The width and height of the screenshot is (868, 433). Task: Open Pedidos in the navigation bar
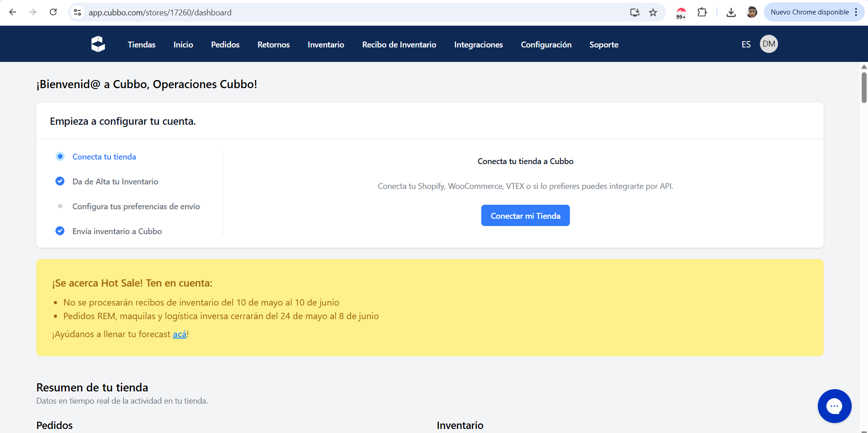pyautogui.click(x=225, y=44)
